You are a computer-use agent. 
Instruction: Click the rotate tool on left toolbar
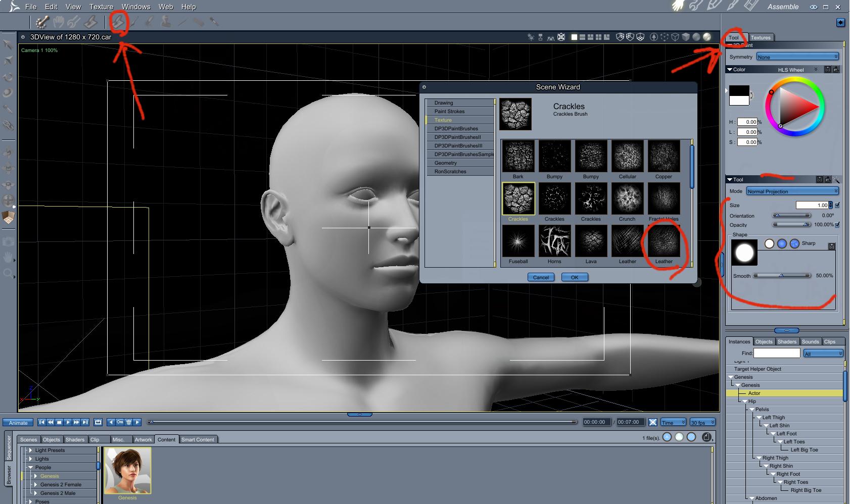(8, 77)
